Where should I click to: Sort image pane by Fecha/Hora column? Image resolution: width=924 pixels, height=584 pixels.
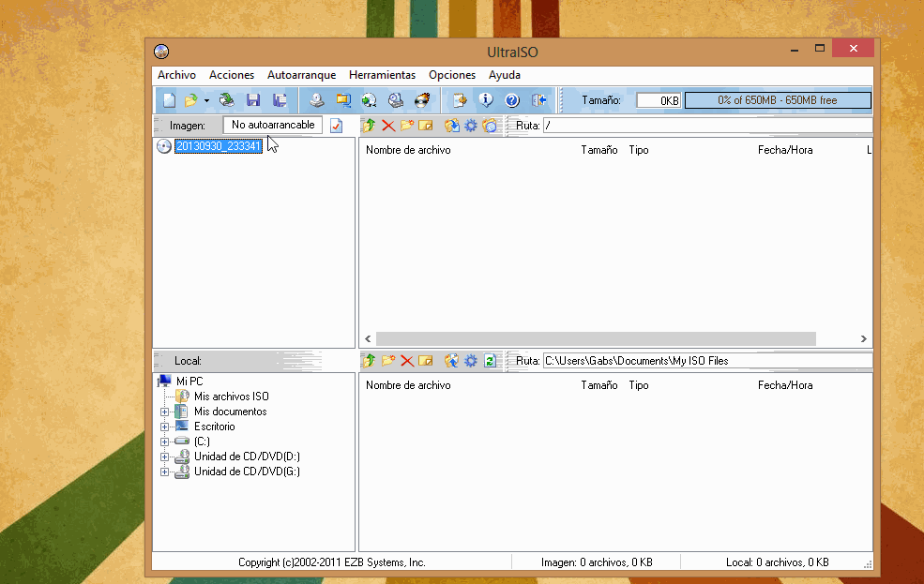785,150
